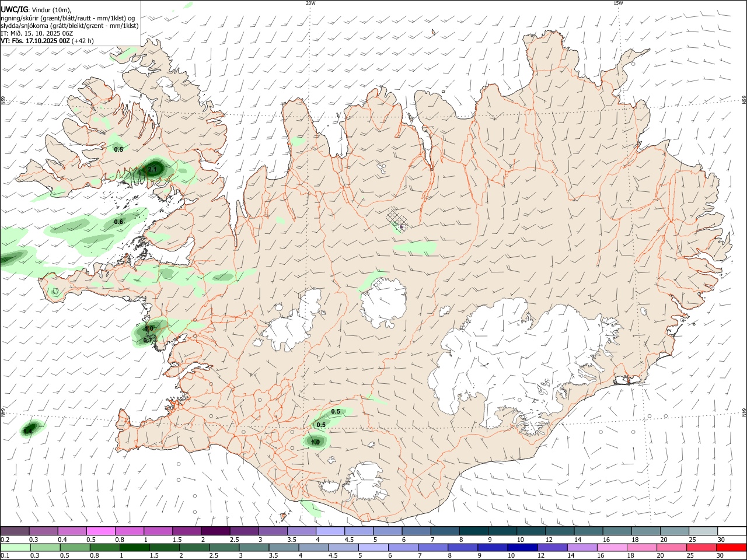
Task: Select the periwinkle rain swatch between 5 and 6
Action: point(373,547)
